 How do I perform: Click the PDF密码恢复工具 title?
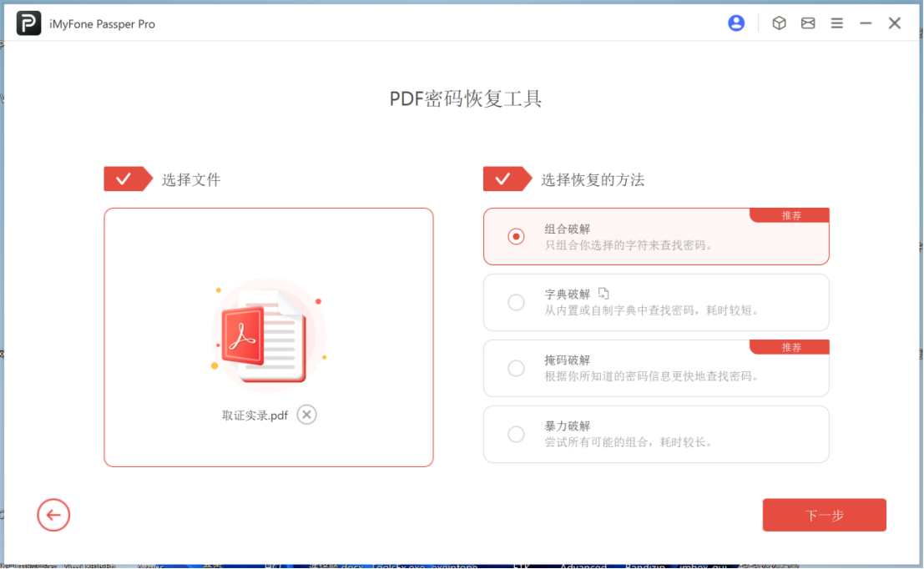point(466,98)
